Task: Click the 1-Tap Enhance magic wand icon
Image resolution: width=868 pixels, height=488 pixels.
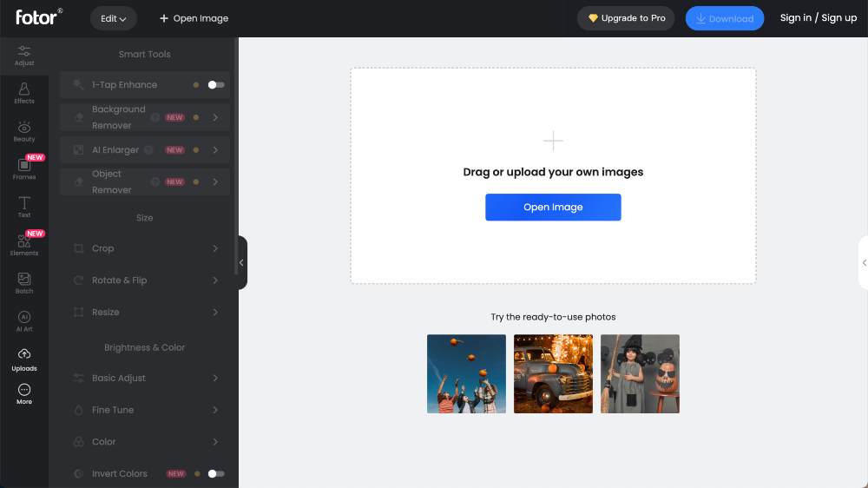Action: coord(79,85)
